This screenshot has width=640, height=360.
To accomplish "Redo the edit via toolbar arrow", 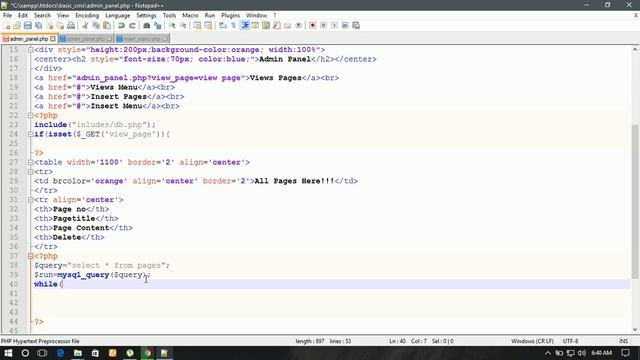I will click(x=132, y=26).
